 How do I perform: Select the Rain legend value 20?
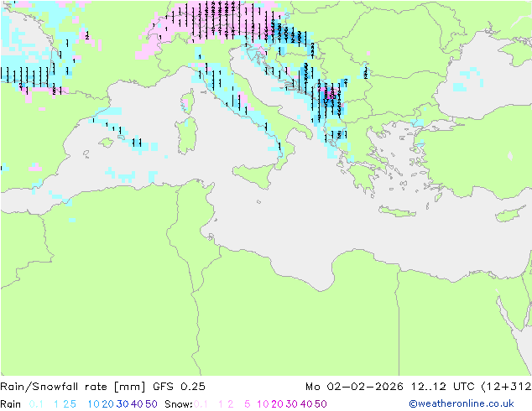click(108, 404)
